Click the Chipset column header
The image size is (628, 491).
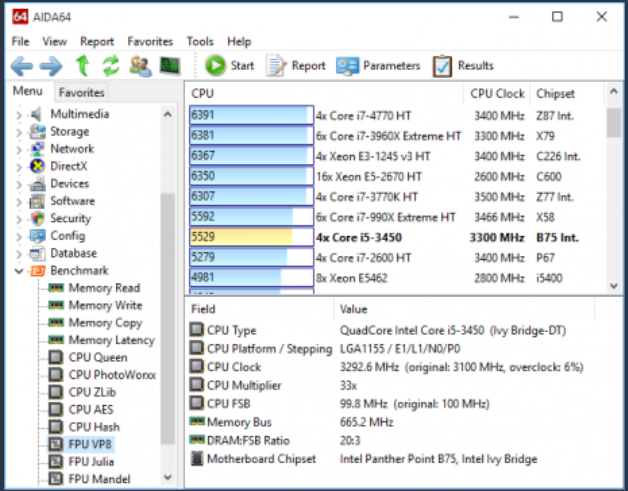(566, 93)
